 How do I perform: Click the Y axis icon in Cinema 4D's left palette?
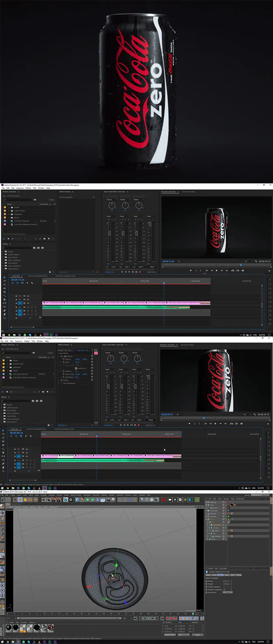[2, 590]
